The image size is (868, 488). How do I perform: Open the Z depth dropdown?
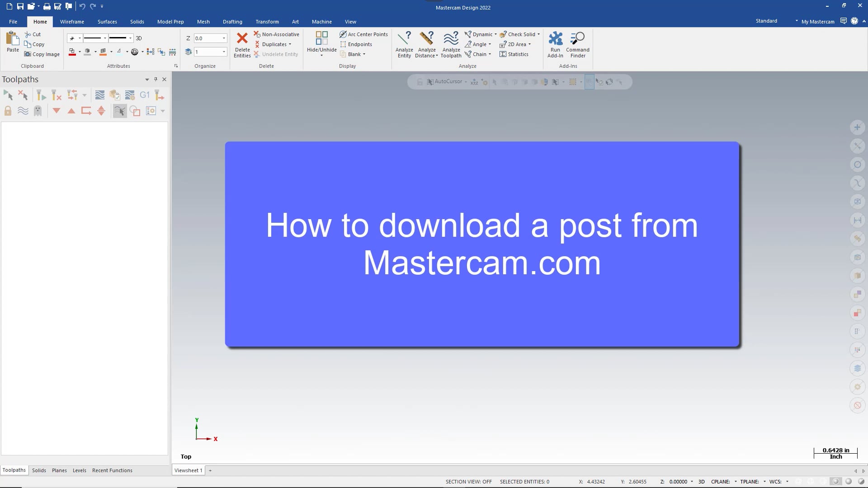click(224, 38)
